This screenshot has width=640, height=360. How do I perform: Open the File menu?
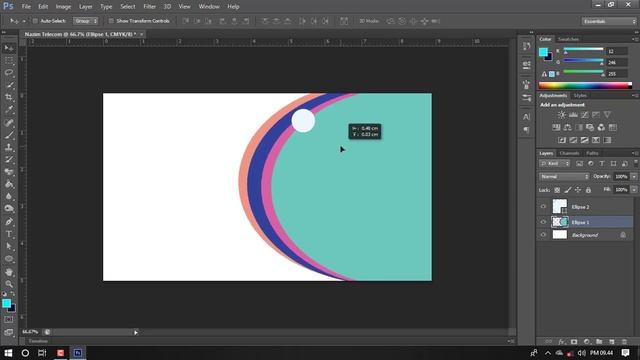(26, 7)
